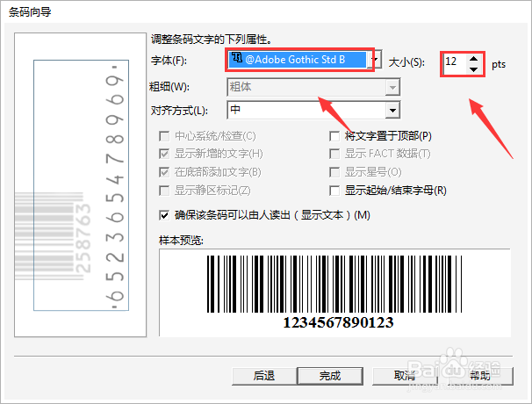Click the 对齐方式(L) label
The image size is (532, 404).
(179, 111)
